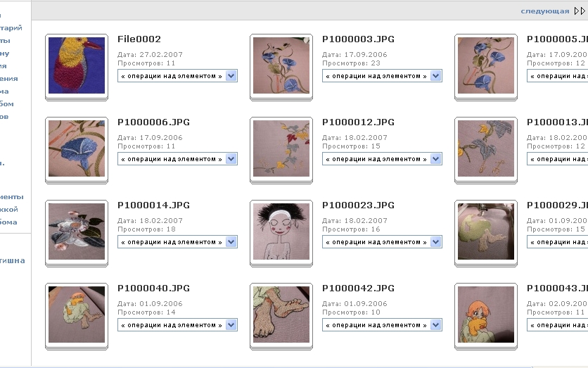This screenshot has height=368, width=588.
Task: Open the P1000040.JPG sitting figure thumbnail
Action: 77,315
